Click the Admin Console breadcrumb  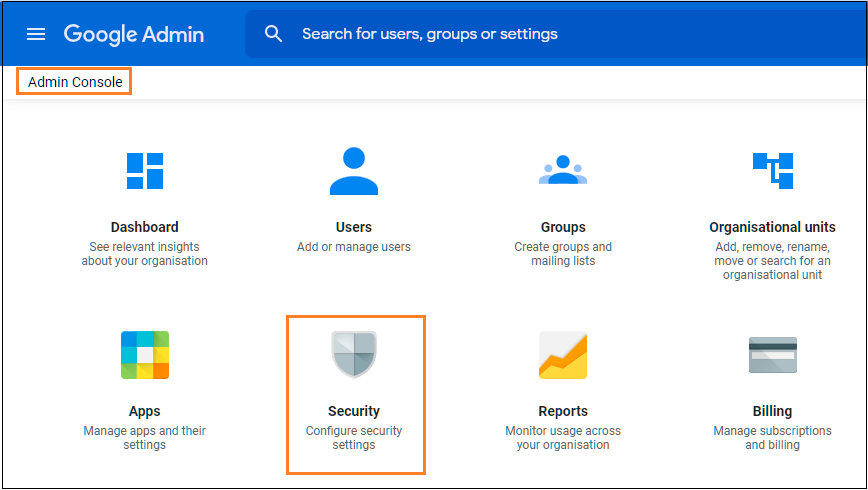75,82
